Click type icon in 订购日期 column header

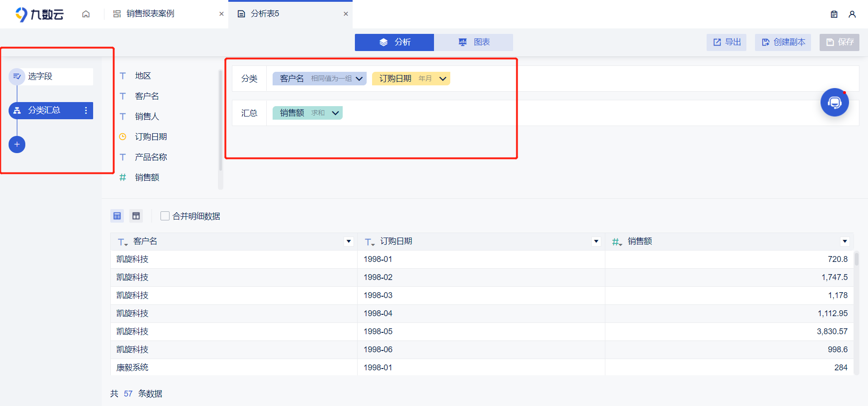pos(369,242)
